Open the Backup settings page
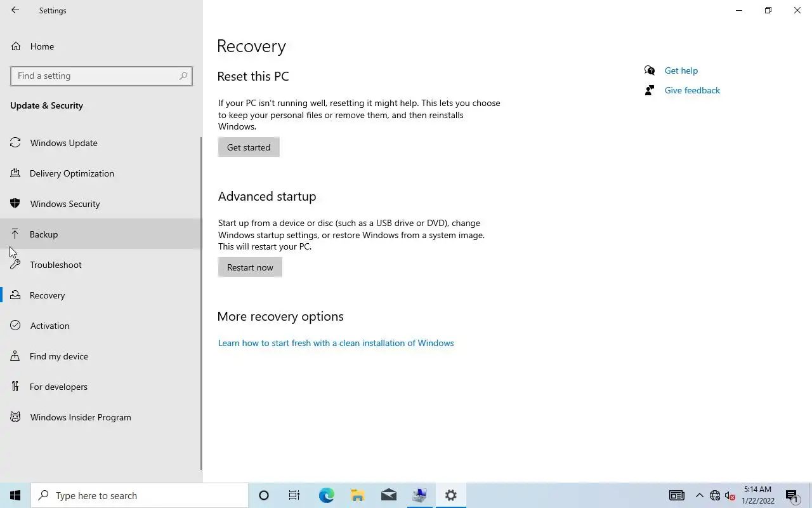Image resolution: width=812 pixels, height=508 pixels. tap(100, 234)
